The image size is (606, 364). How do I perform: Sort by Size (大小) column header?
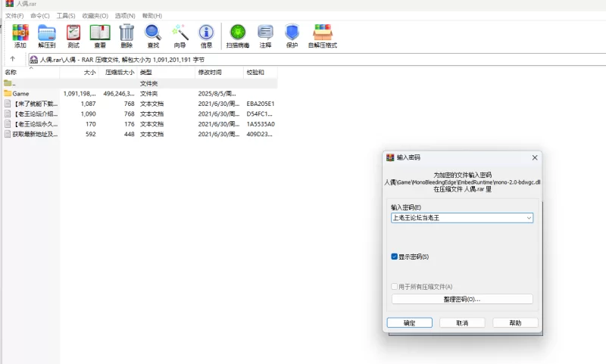[80, 72]
